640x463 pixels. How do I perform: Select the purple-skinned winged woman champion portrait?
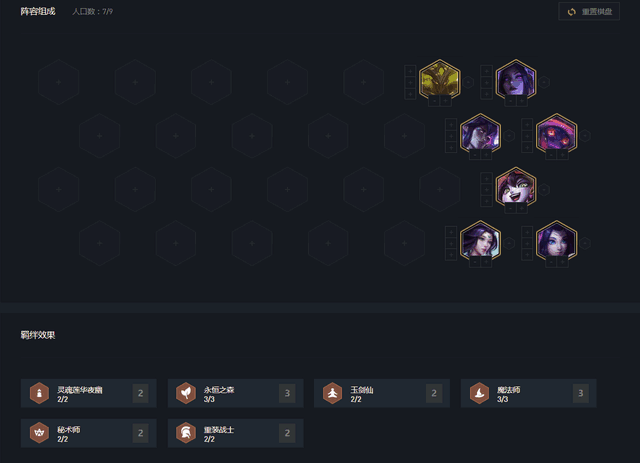(516, 80)
